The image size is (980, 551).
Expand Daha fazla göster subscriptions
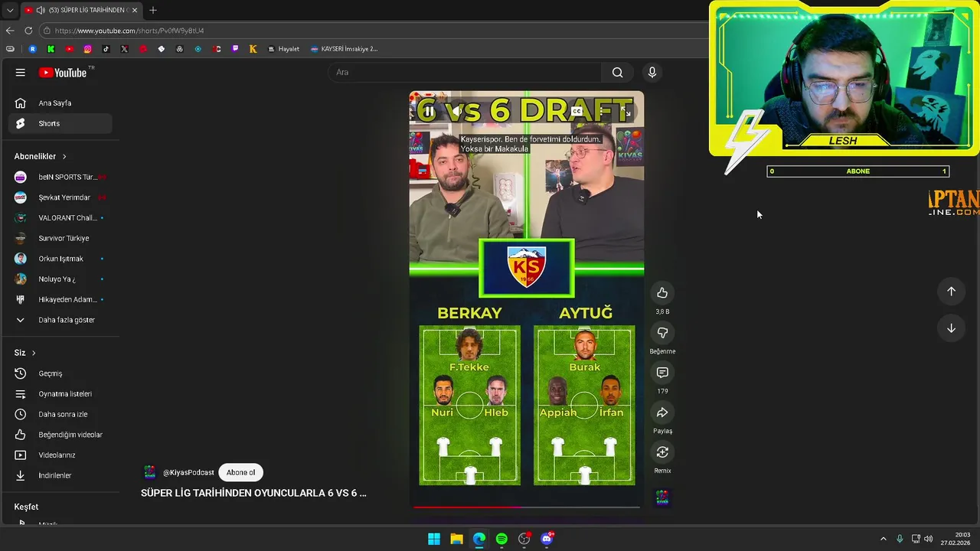(60, 320)
